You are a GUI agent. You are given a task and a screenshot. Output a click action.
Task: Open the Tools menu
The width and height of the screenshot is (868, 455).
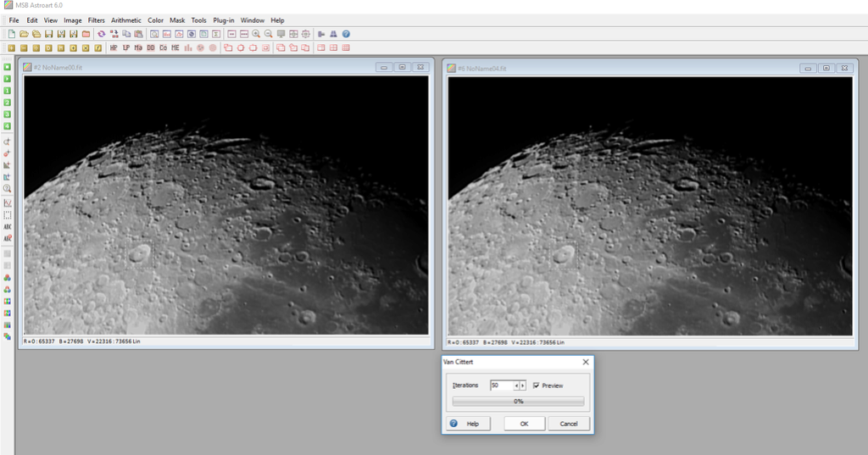(198, 20)
